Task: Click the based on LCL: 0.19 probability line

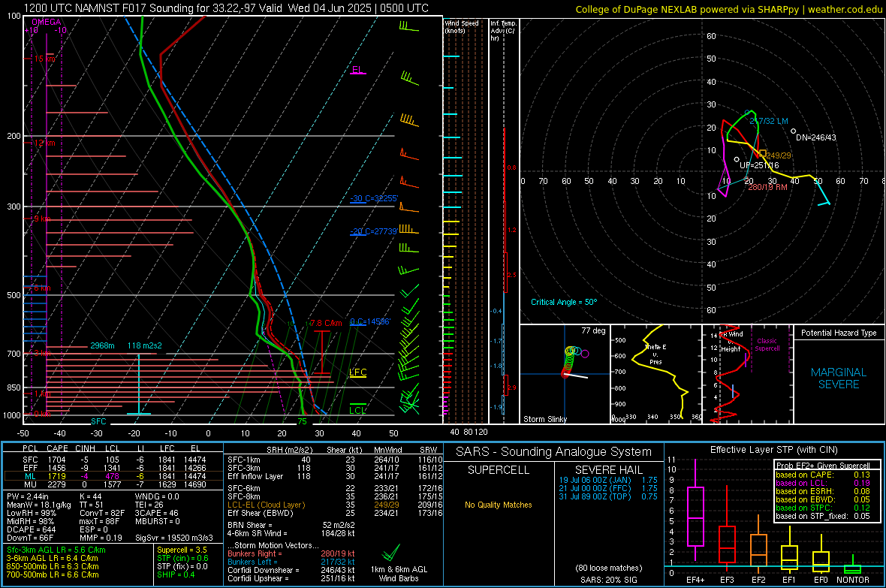Action: pyautogui.click(x=823, y=483)
